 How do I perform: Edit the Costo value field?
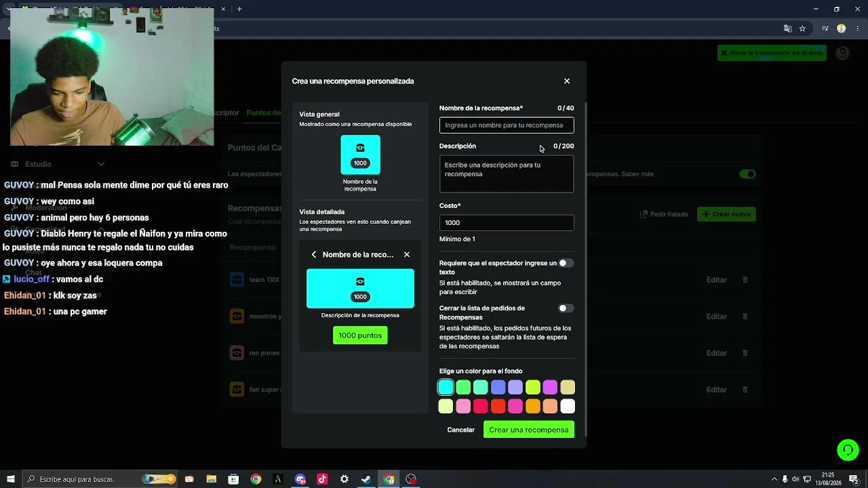507,223
